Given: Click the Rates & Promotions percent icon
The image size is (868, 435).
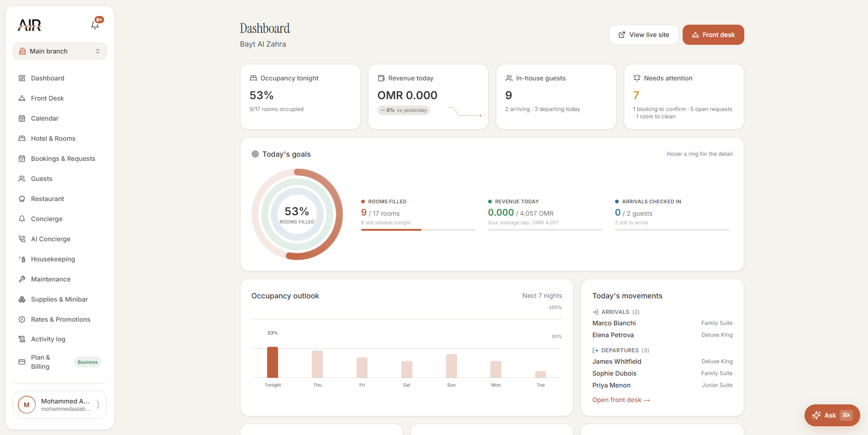Looking at the screenshot, I should 22,319.
